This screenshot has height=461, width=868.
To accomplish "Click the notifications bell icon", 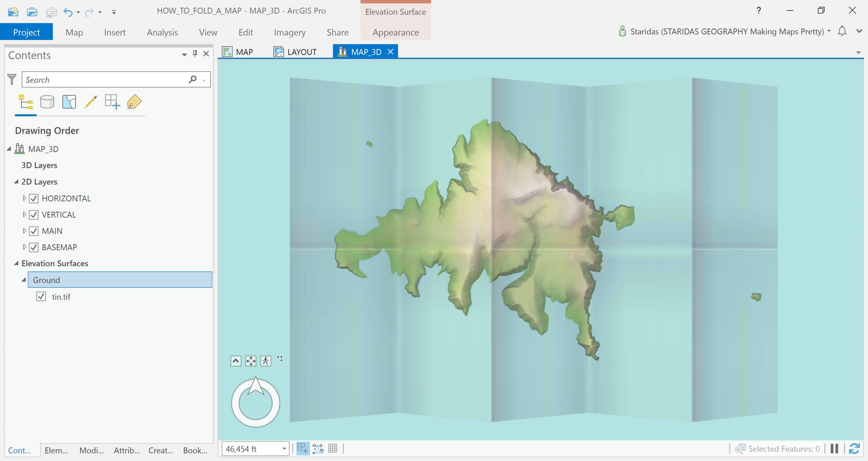I will point(842,31).
